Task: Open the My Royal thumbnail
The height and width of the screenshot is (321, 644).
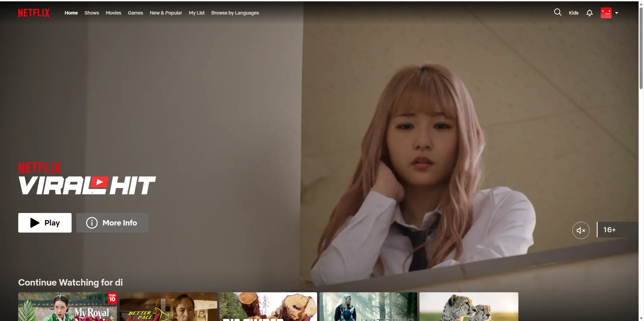Action: pyautogui.click(x=68, y=306)
